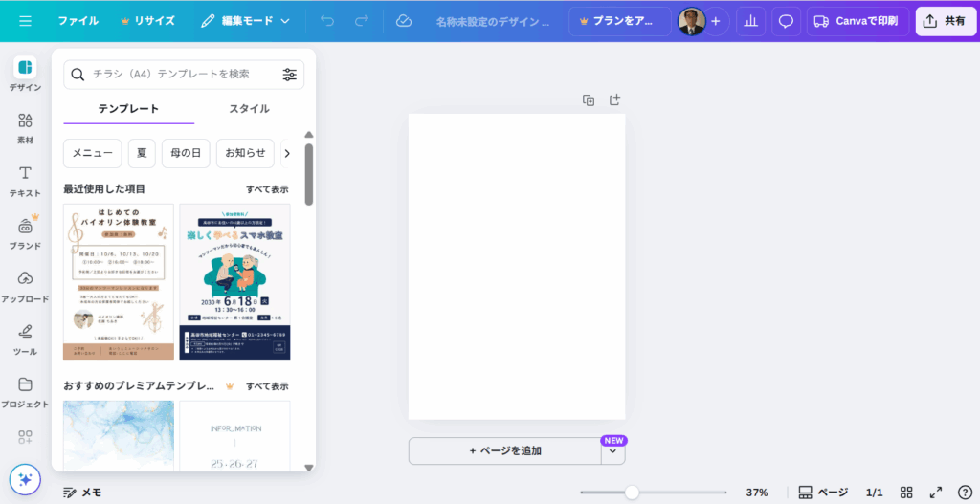
Task: Select the 夏 category chip
Action: (142, 153)
